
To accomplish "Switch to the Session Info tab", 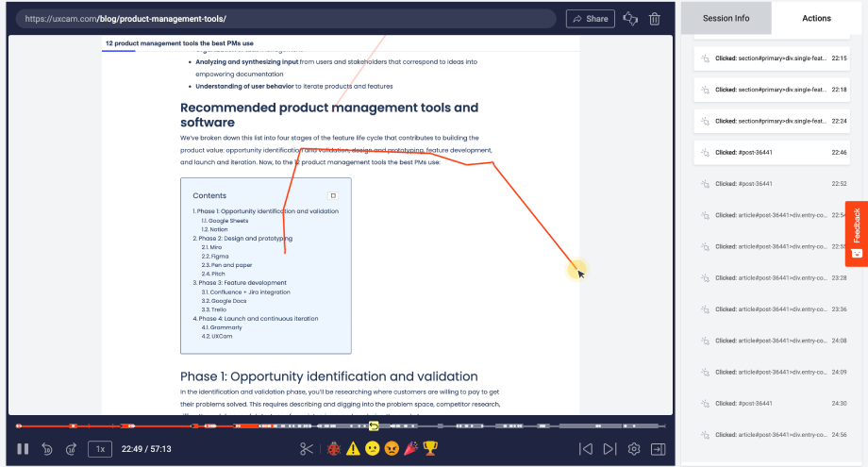I will click(x=726, y=18).
